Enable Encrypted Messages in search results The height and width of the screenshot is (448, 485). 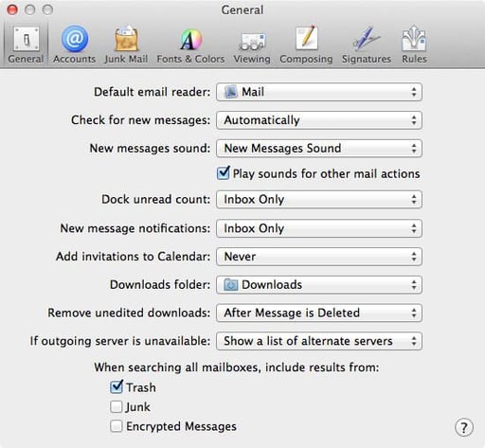(x=116, y=426)
